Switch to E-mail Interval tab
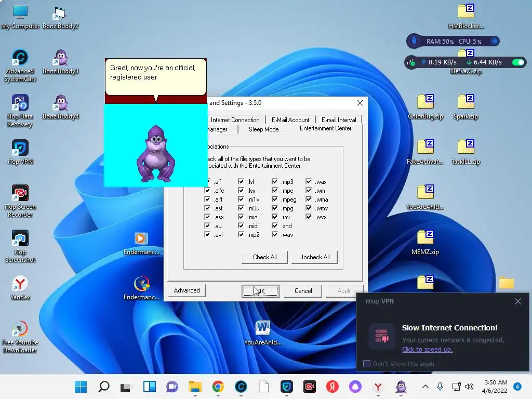This screenshot has height=399, width=532. pos(339,120)
